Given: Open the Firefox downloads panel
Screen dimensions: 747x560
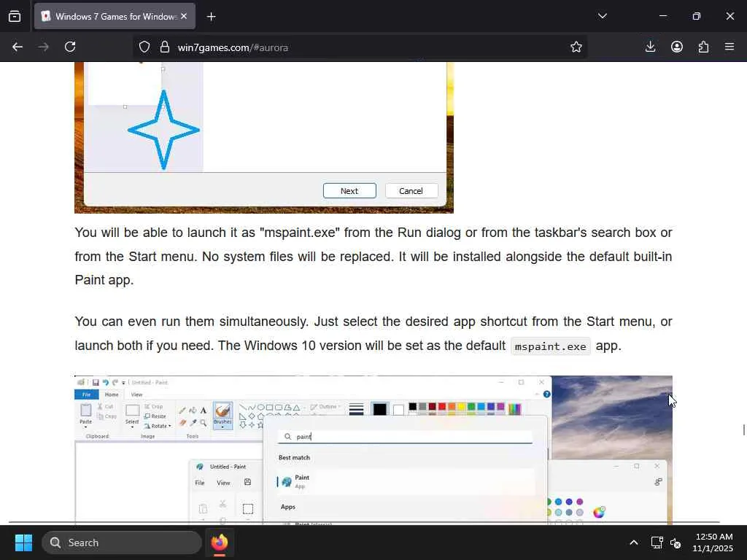Looking at the screenshot, I should pos(650,47).
